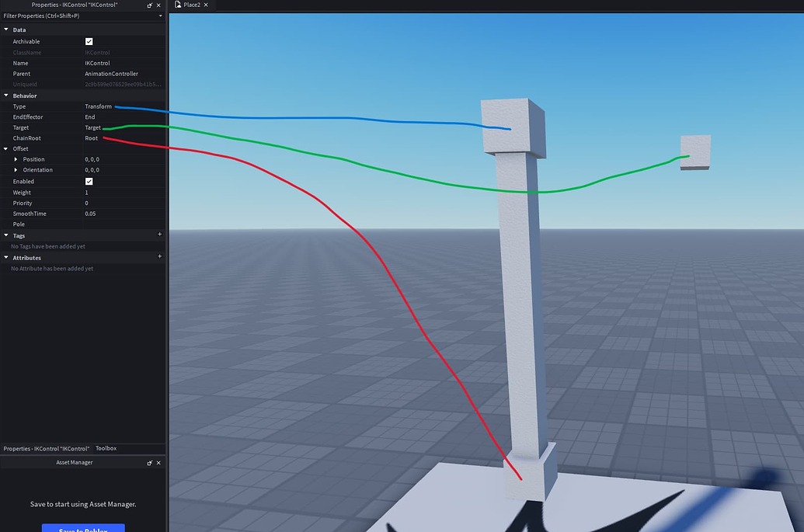Select the top cube of the pillar
Image resolution: width=804 pixels, height=532 pixels.
(x=513, y=127)
